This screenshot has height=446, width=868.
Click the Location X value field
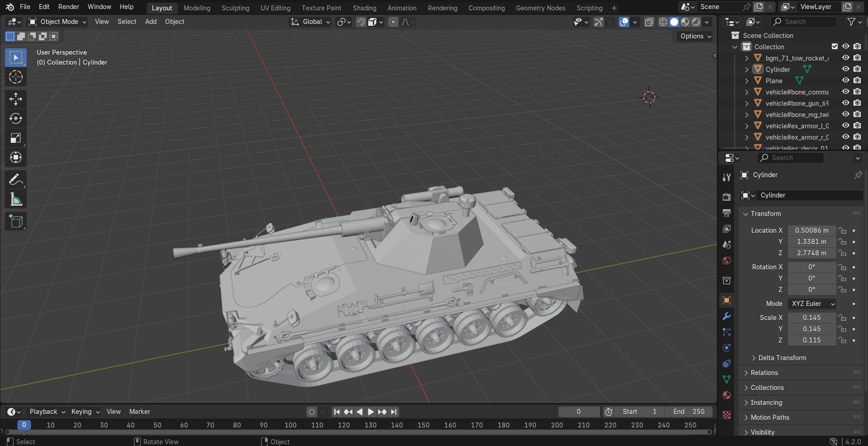[x=812, y=230]
